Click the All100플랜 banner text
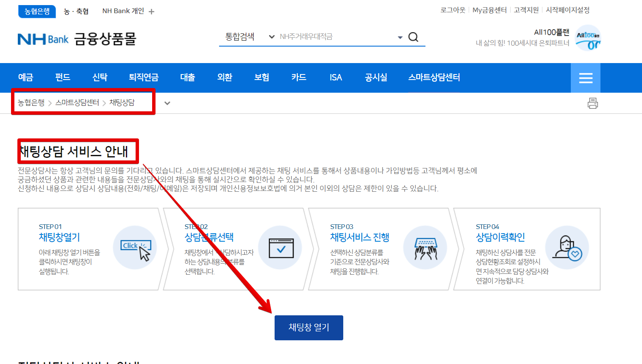642x364 pixels. click(x=552, y=32)
